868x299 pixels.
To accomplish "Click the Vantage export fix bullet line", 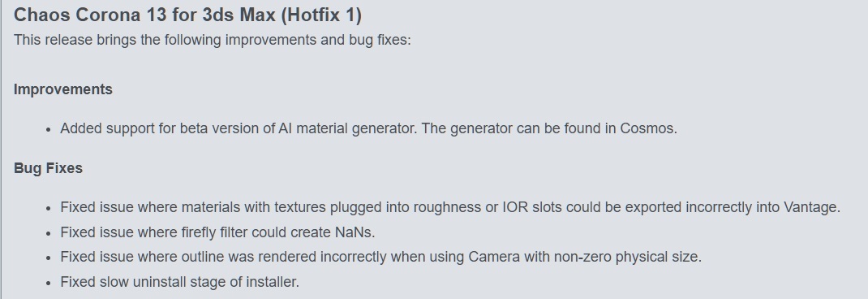I will 450,207.
